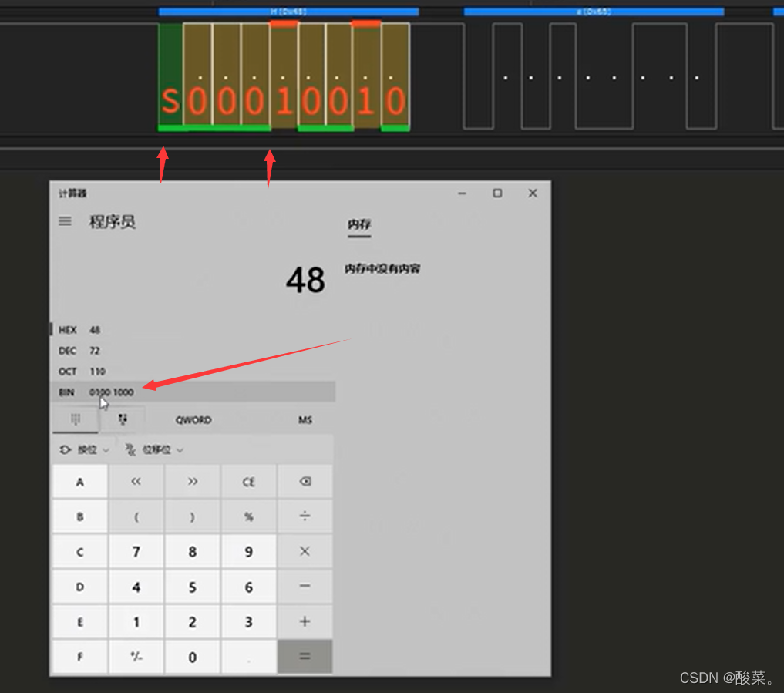Click the CE clear entry button
Screen dimensions: 784x693
pyautogui.click(x=248, y=482)
